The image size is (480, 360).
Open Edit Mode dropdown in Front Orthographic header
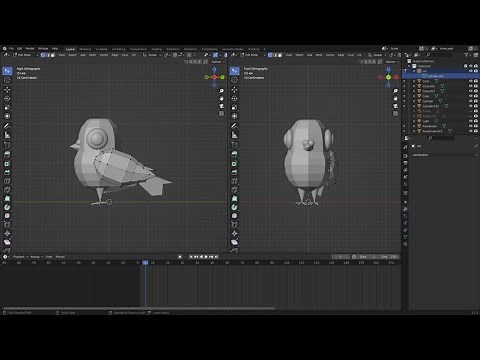pos(254,55)
